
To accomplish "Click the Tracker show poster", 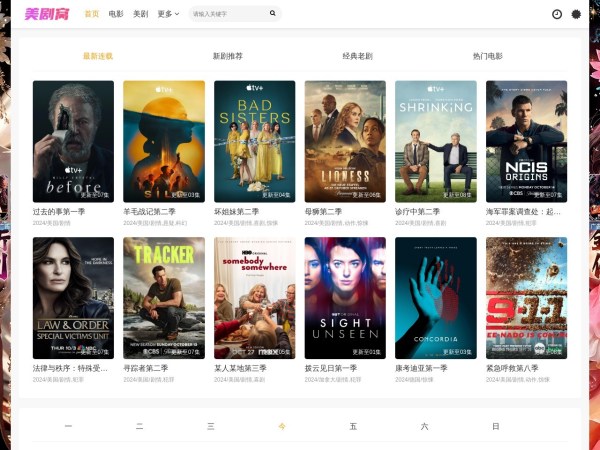I will tap(164, 297).
